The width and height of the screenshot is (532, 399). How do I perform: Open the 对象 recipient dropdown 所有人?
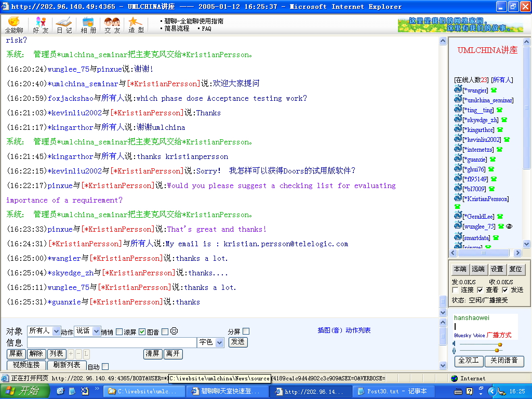coord(44,331)
